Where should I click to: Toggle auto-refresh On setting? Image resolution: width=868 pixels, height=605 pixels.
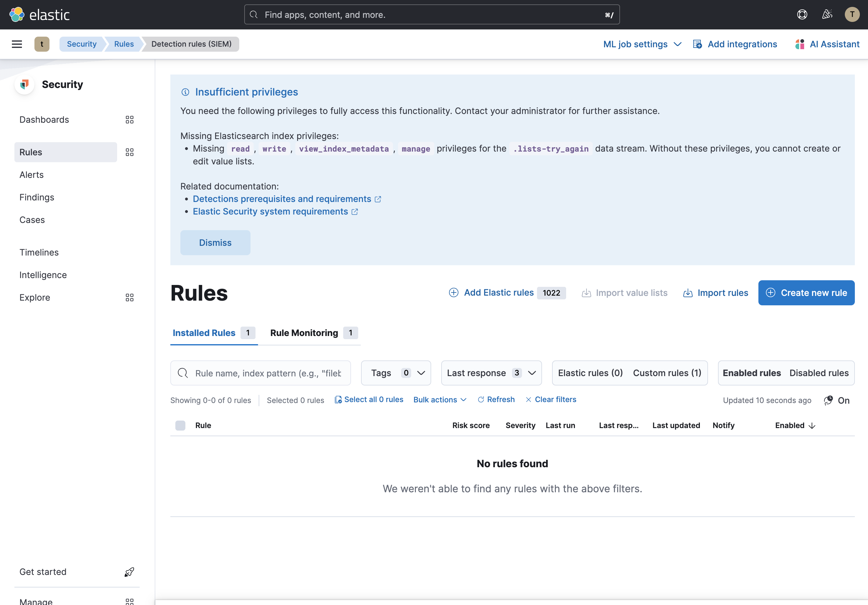[x=837, y=401]
